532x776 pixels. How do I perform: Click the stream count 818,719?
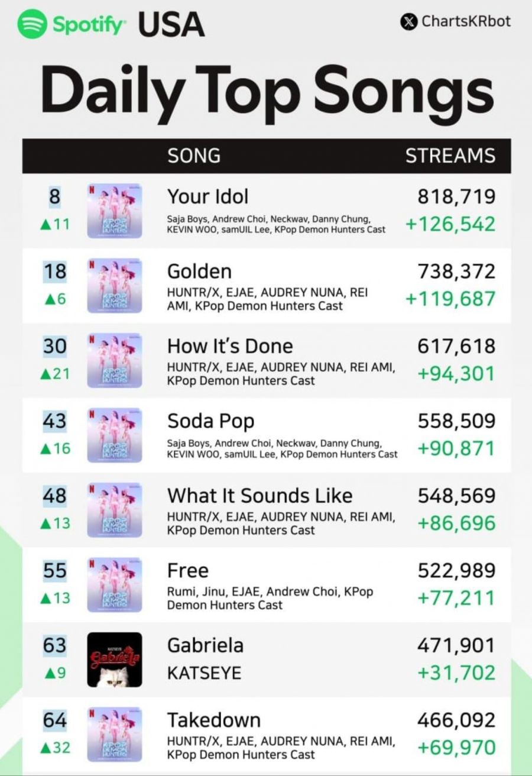coord(456,196)
